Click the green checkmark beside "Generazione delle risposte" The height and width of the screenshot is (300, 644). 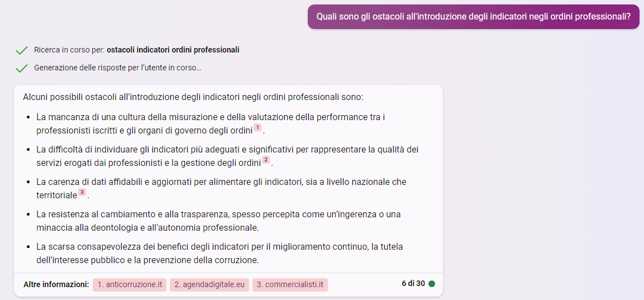pos(22,69)
